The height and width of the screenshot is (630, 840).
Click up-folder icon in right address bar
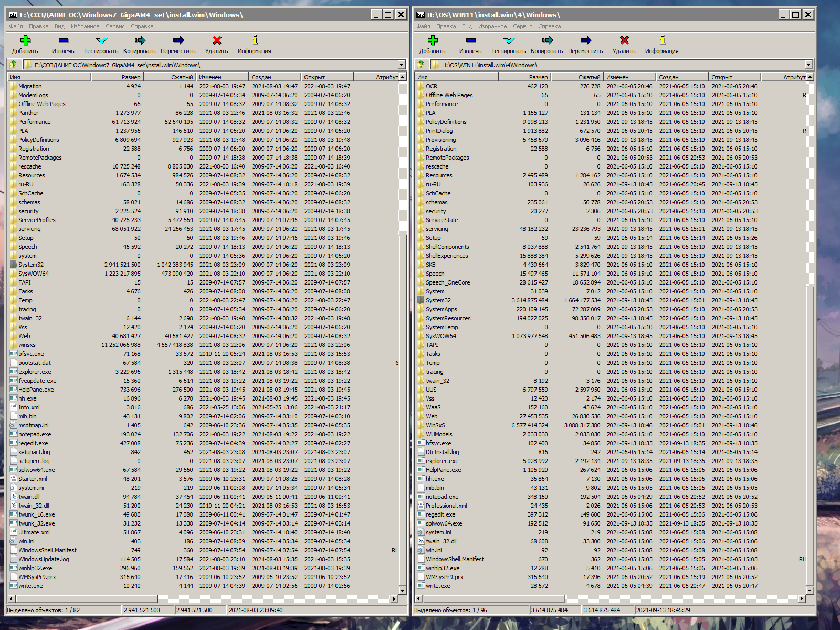coord(421,65)
